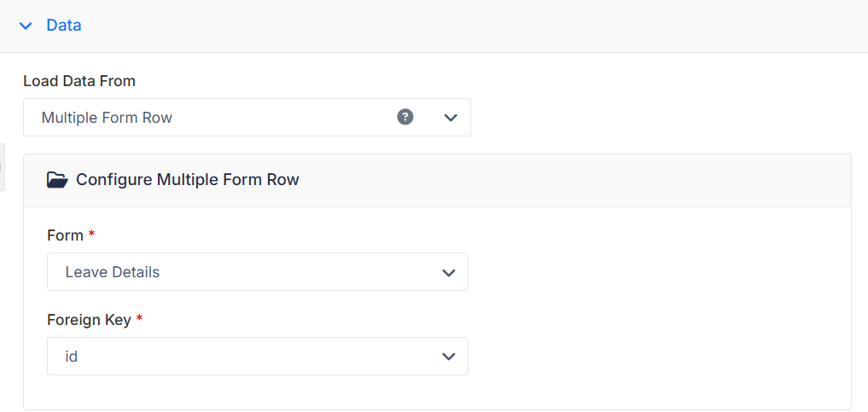Collapse the Data section chevron
Screen dimensions: 868x412
click(x=26, y=26)
